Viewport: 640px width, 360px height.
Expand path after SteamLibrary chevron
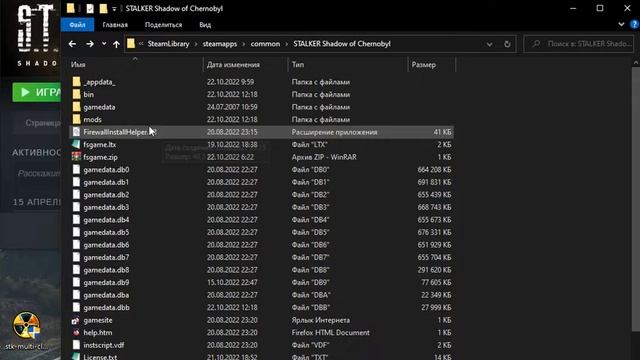(196, 44)
